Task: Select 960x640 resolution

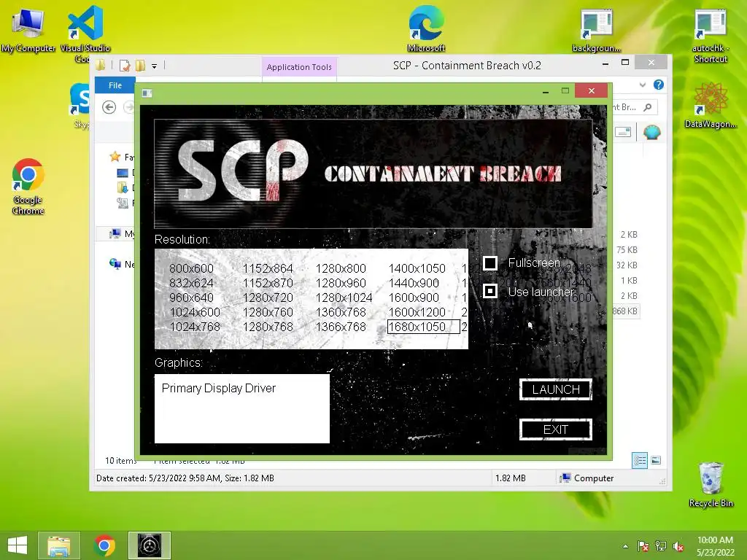Action: tap(191, 297)
